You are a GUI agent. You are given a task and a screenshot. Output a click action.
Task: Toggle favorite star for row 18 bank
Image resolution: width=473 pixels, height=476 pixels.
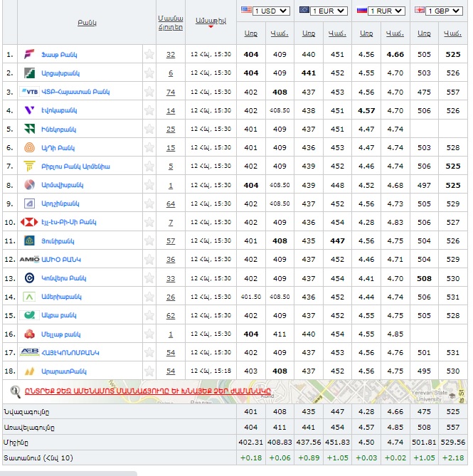149,371
